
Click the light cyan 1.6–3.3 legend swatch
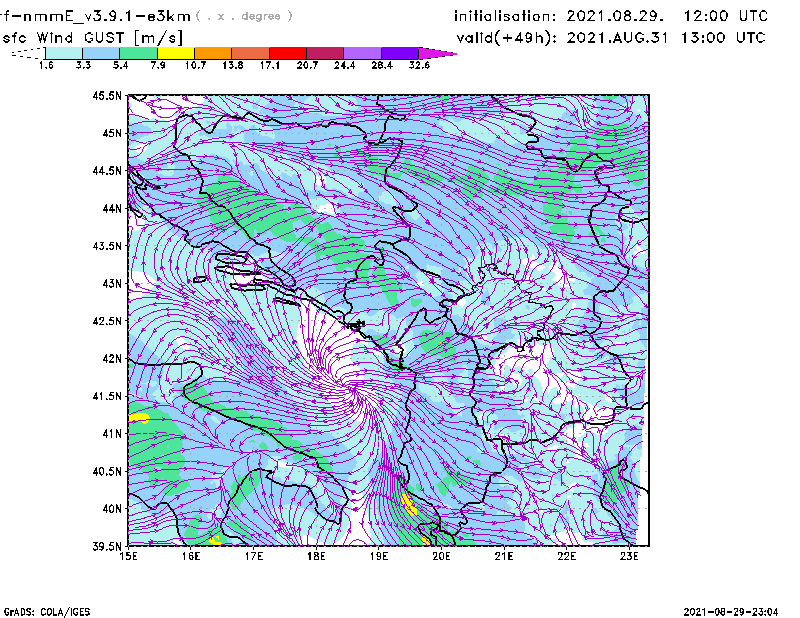tap(64, 53)
